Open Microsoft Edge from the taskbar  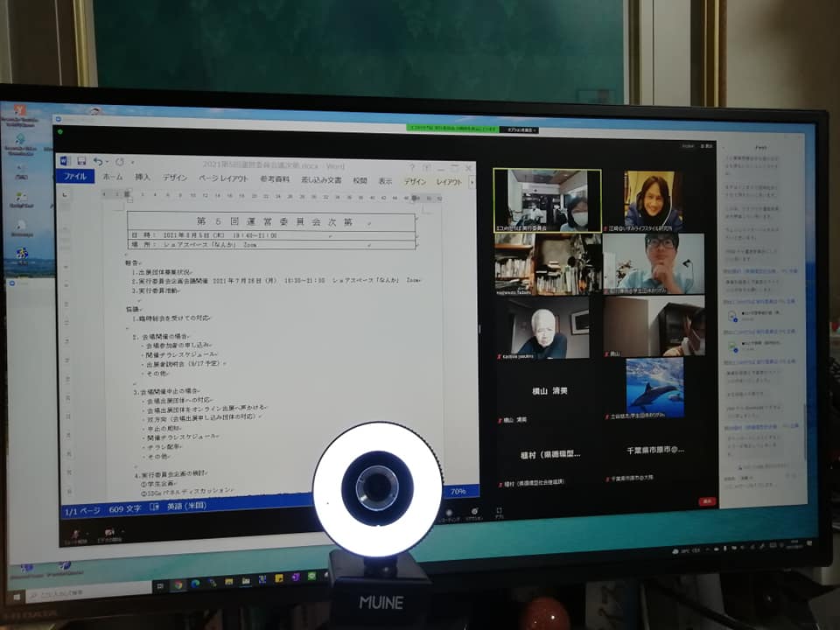pos(195,584)
